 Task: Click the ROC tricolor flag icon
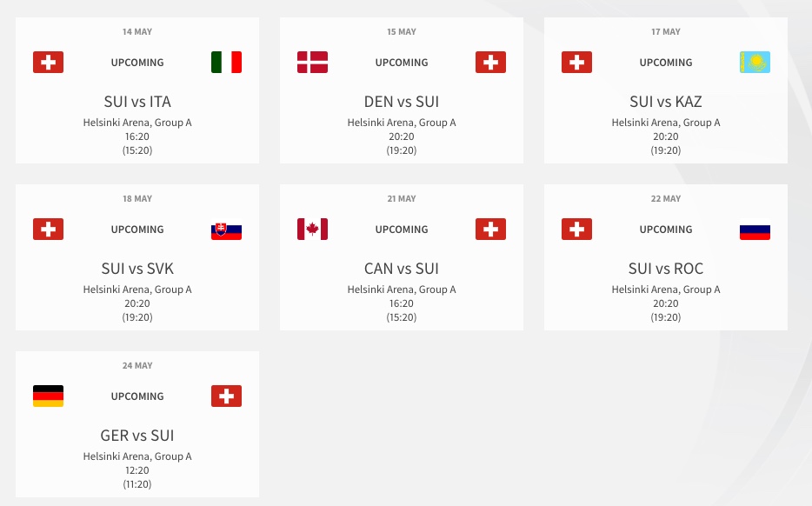point(755,230)
